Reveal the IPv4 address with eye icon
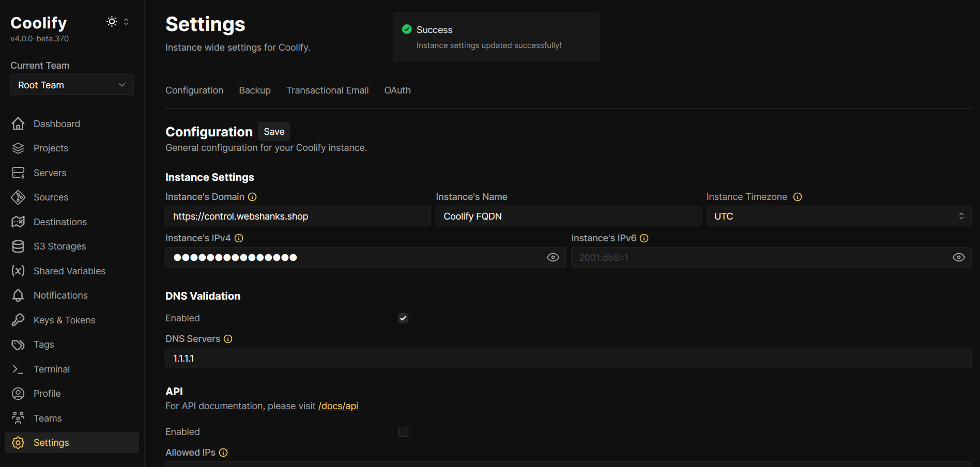Screen dimensions: 980x467 point(553,257)
